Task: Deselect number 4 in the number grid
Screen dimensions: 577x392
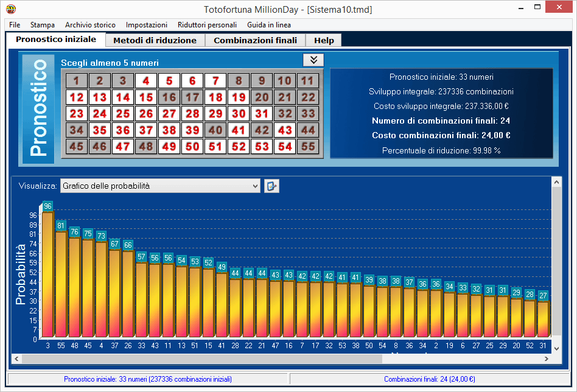Action: (146, 80)
